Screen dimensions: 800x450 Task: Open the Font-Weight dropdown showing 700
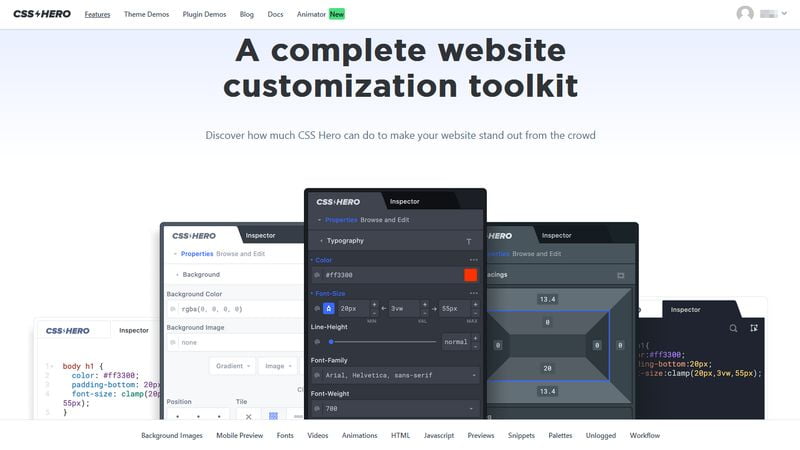pyautogui.click(x=395, y=409)
